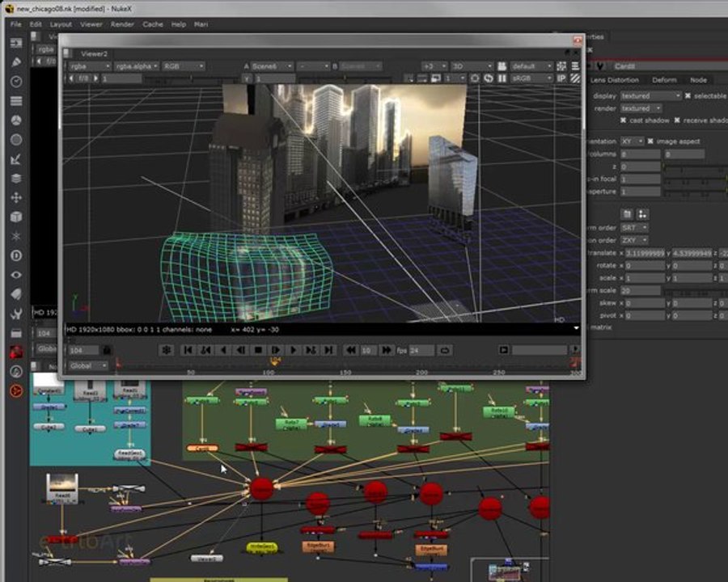Open the Particles nodes star icon
Viewport: 728px width, 582px height.
[16, 236]
